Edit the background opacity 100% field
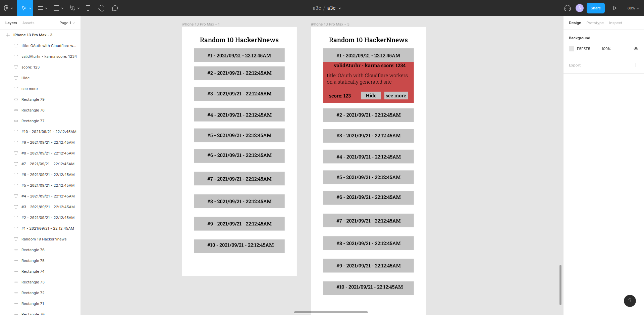The width and height of the screenshot is (644, 315). (606, 49)
